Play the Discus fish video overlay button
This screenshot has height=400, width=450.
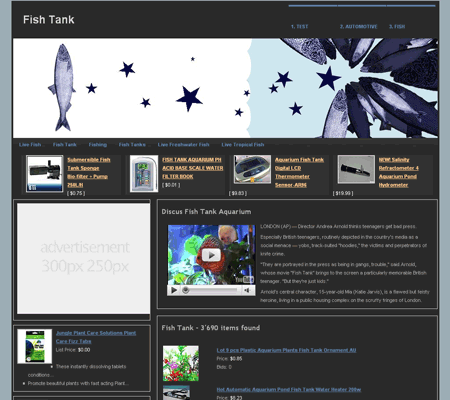click(x=211, y=255)
